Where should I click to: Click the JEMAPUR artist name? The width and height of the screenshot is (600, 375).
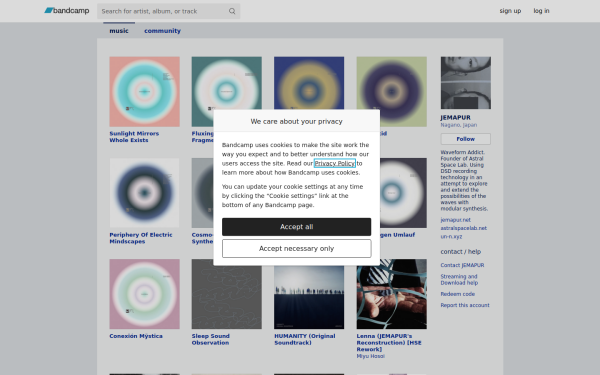pyautogui.click(x=455, y=117)
